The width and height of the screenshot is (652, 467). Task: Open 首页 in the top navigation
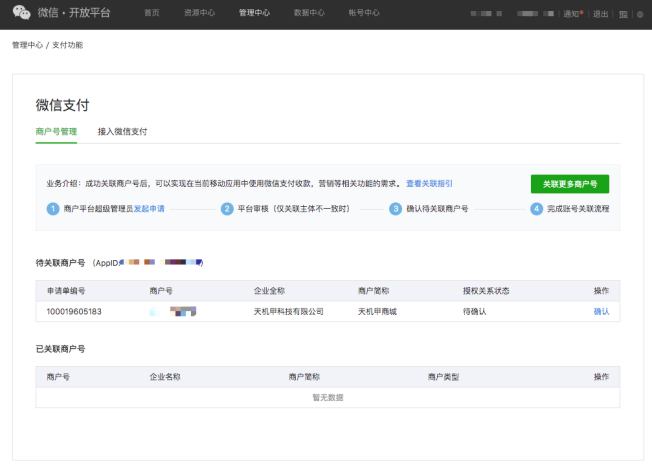[x=152, y=13]
